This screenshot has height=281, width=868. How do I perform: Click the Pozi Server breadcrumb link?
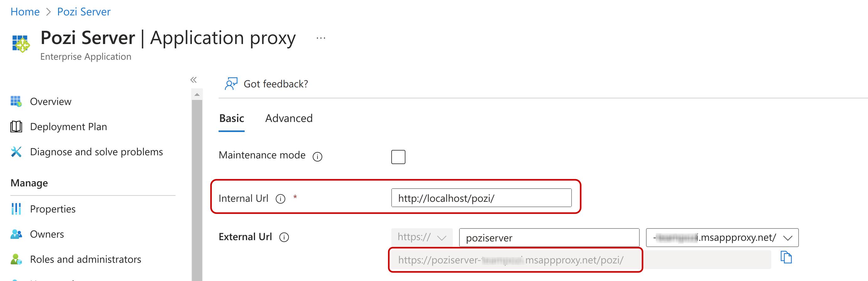pos(84,12)
